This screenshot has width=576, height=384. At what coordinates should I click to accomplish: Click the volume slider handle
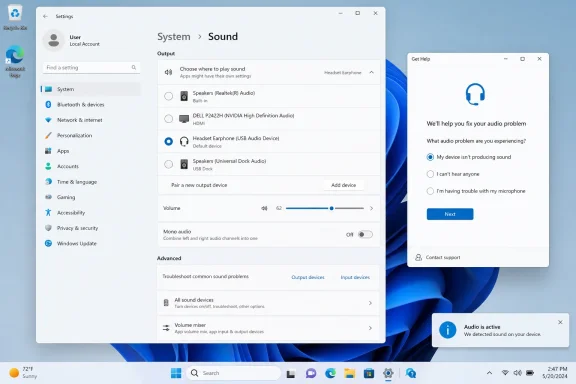point(332,208)
